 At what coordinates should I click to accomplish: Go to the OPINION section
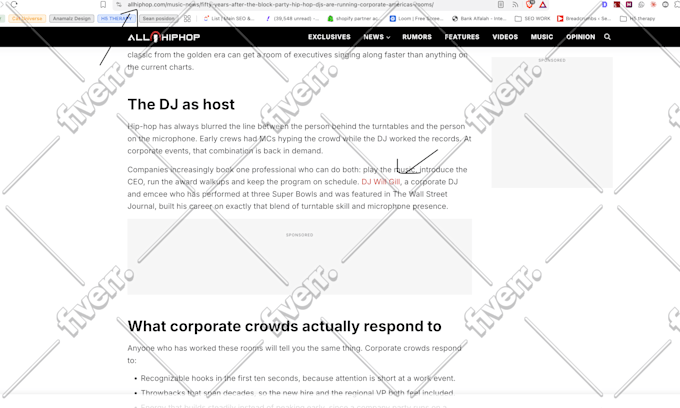point(580,37)
